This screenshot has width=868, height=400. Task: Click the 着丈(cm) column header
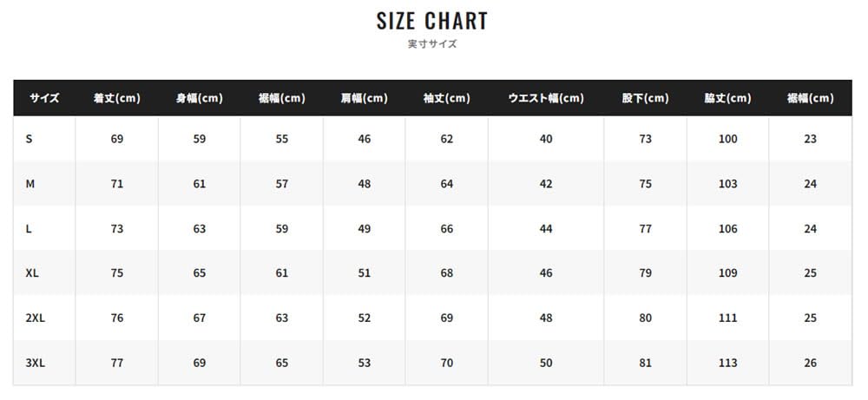117,98
